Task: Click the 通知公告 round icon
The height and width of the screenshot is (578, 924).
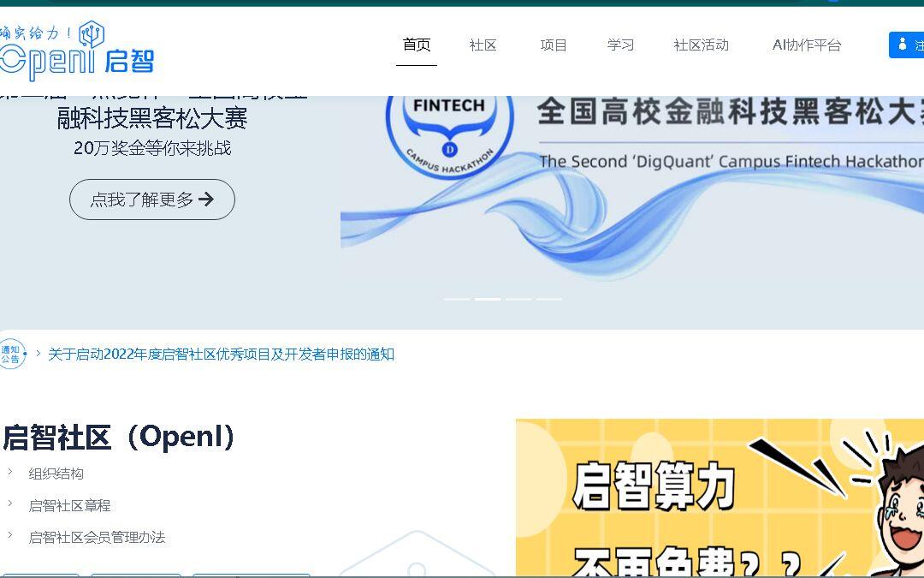Action: click(12, 354)
